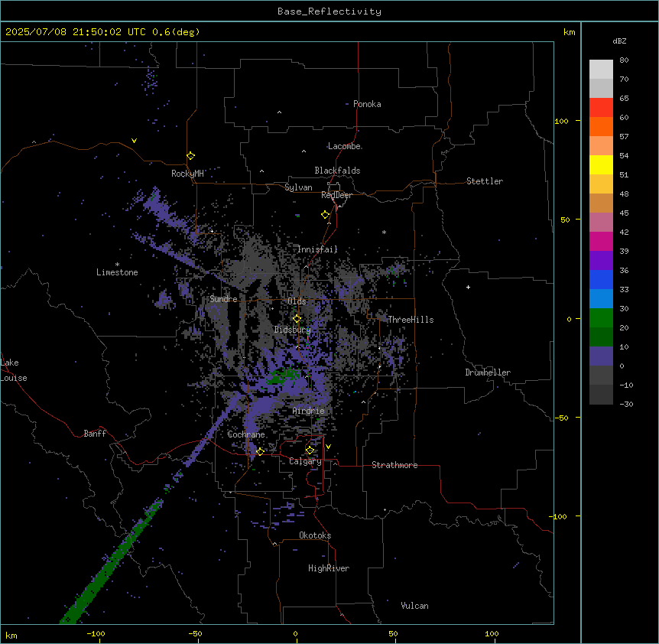Click the long green echo streak southwest of Banff

click(x=112, y=563)
